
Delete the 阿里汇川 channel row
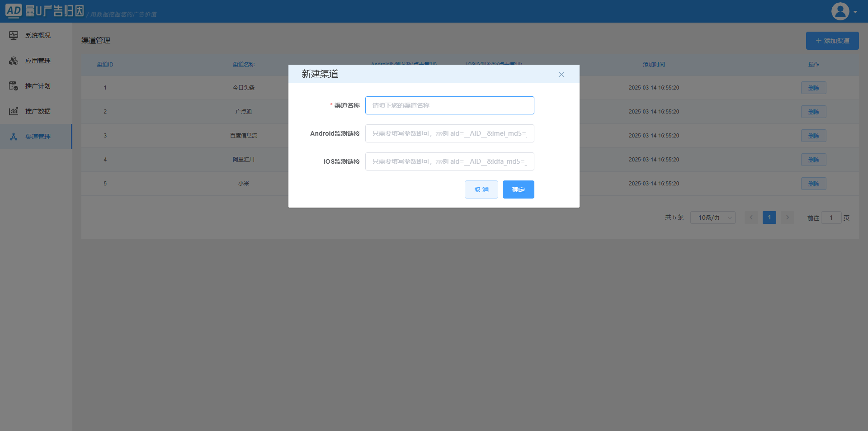(814, 160)
